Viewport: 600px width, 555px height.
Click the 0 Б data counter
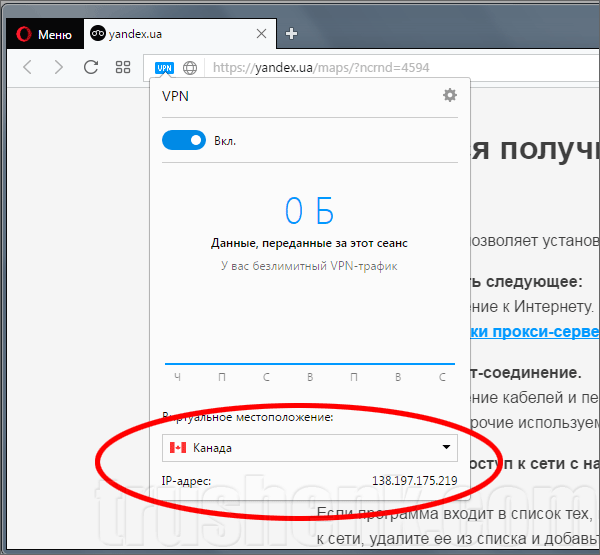(309, 211)
